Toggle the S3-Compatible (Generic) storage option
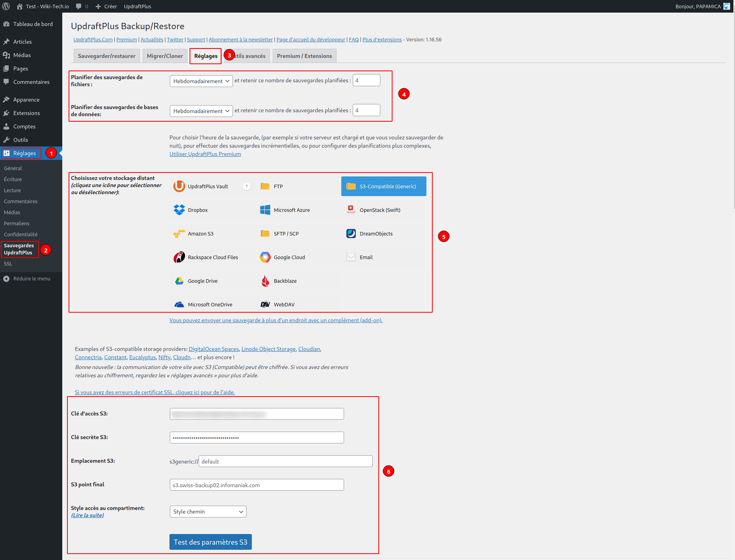 [383, 186]
